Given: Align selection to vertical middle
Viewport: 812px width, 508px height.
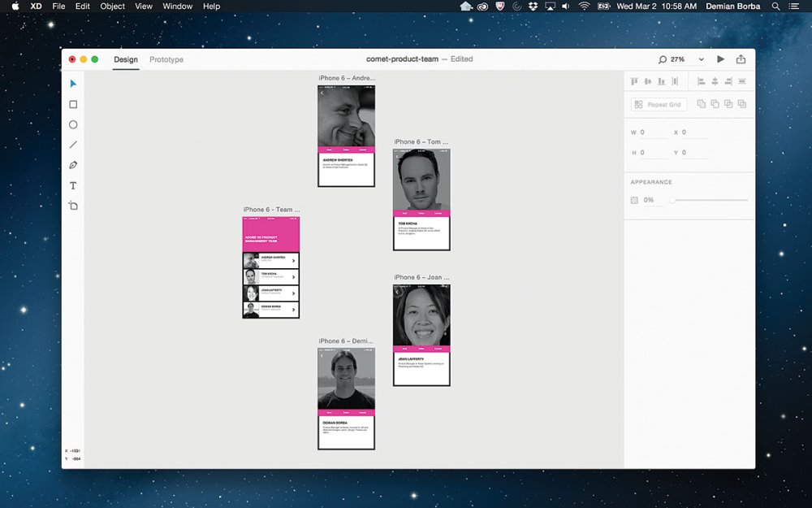Looking at the screenshot, I should tap(648, 81).
